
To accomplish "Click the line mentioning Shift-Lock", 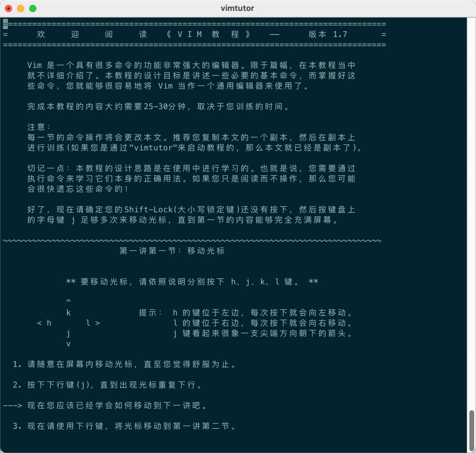I will (191, 210).
